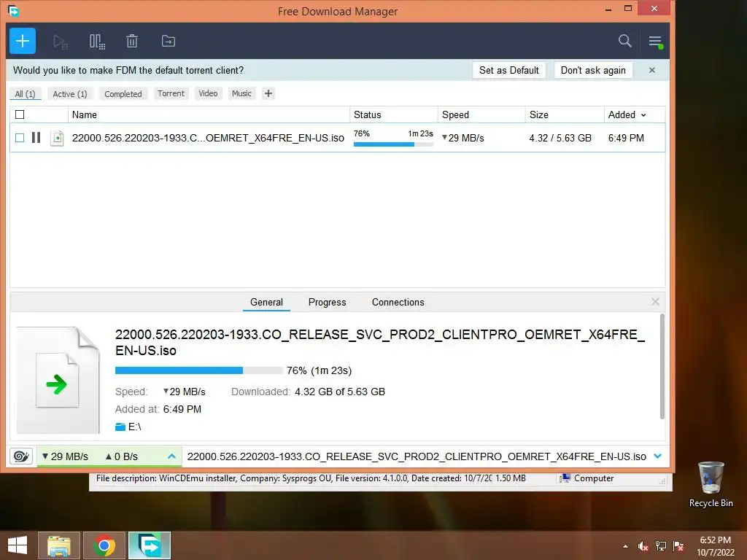Viewport: 747px width, 560px height.
Task: Dismiss the default torrent client banner
Action: 652,70
